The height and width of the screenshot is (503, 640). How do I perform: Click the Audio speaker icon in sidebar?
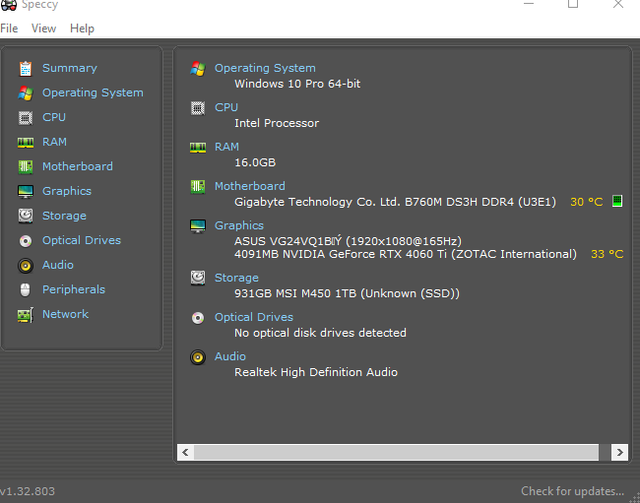pyautogui.click(x=25, y=266)
